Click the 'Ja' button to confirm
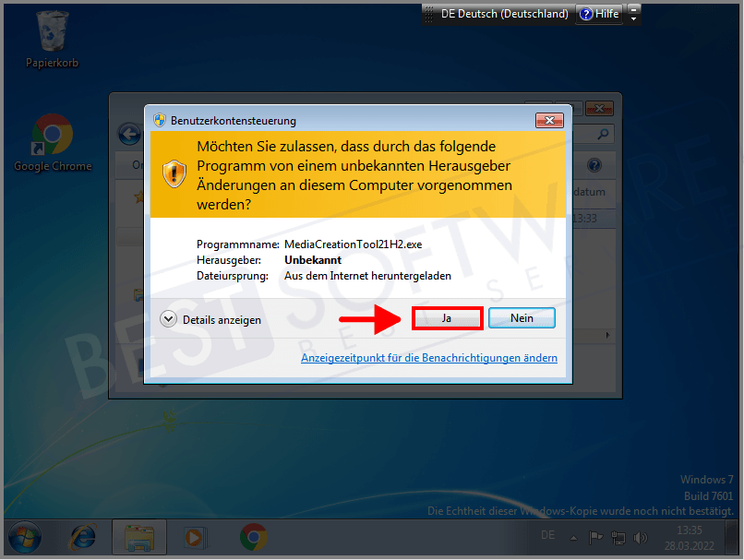This screenshot has height=560, width=744. (447, 317)
